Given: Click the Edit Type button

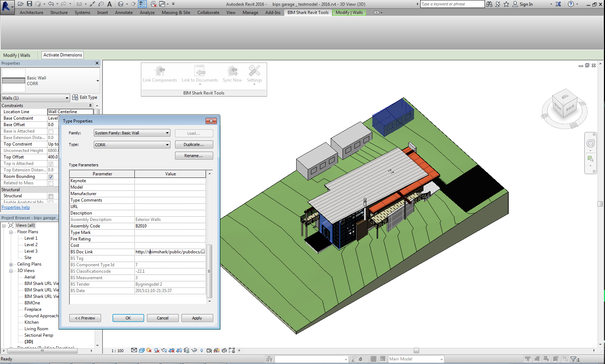Looking at the screenshot, I should [85, 97].
